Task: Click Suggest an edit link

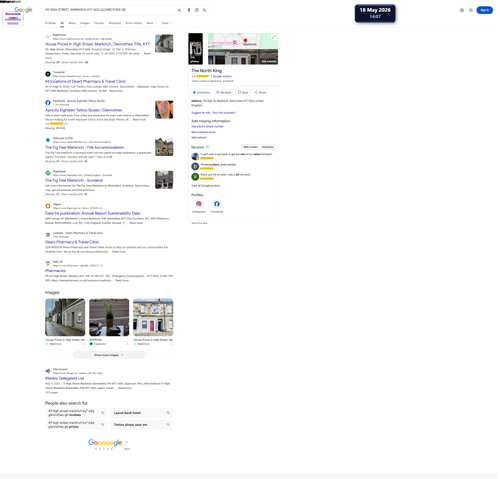Action: (x=202, y=113)
